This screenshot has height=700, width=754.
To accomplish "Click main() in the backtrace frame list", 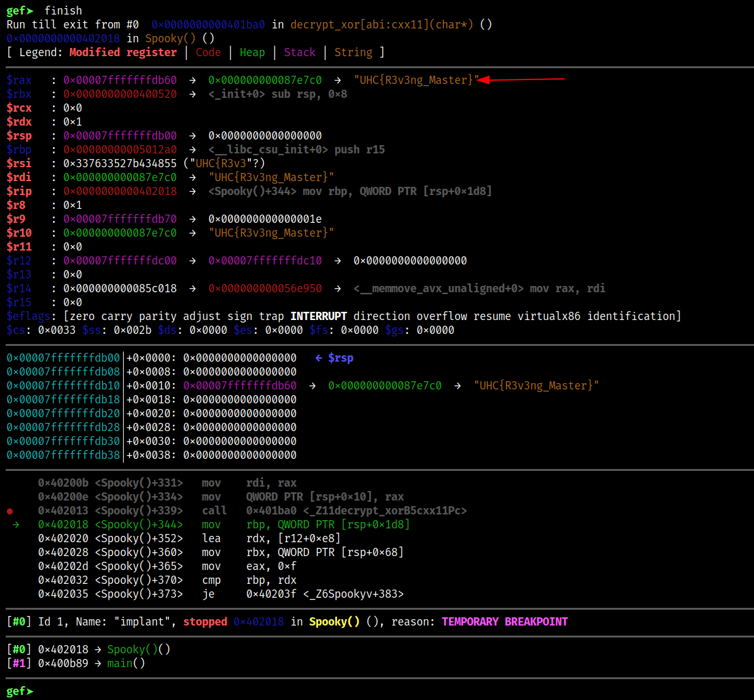I will (126, 663).
